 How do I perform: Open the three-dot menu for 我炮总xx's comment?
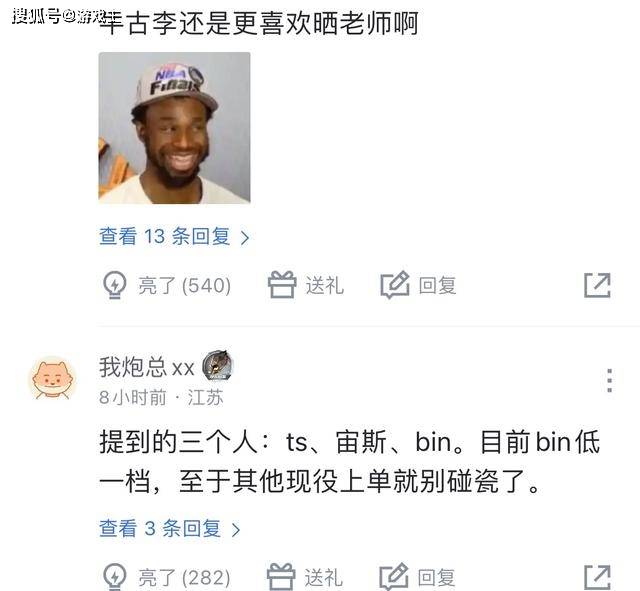pos(609,380)
